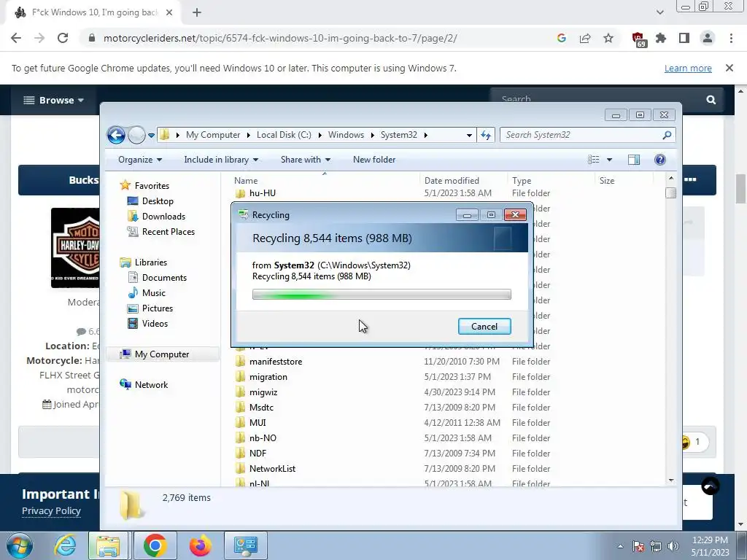Open Chrome extensions puzzle icon
Image resolution: width=747 pixels, height=560 pixels.
(661, 38)
